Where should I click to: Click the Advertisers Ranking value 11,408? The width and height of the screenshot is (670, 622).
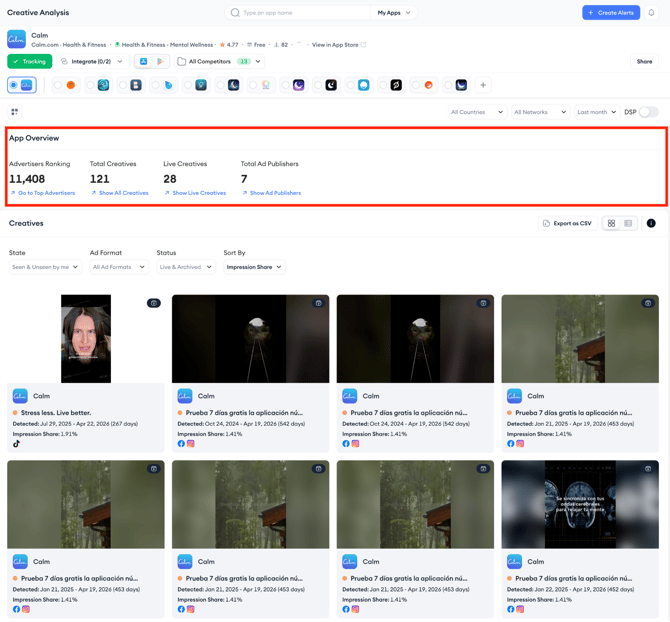[x=27, y=179]
